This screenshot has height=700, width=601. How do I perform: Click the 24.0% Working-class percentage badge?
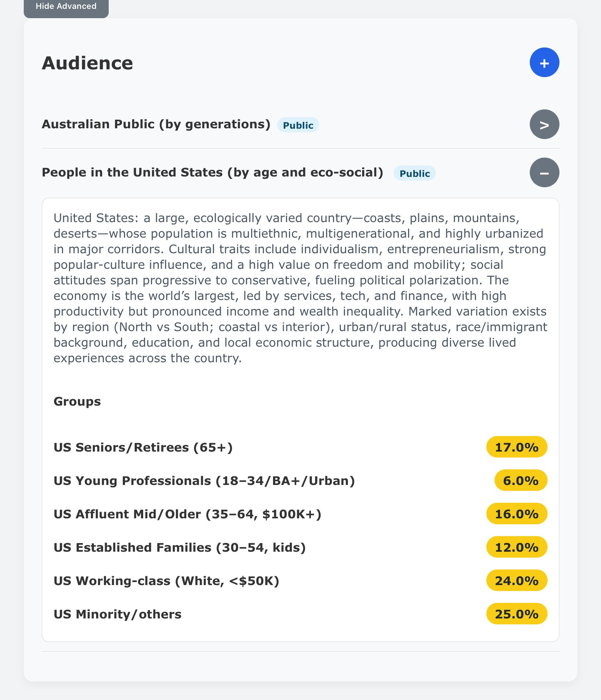[x=516, y=581]
